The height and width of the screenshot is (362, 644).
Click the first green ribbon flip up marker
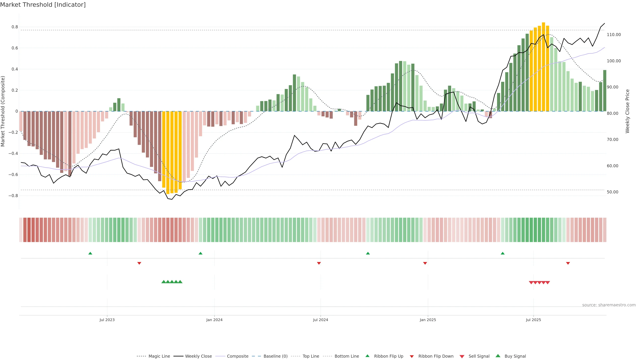point(90,253)
